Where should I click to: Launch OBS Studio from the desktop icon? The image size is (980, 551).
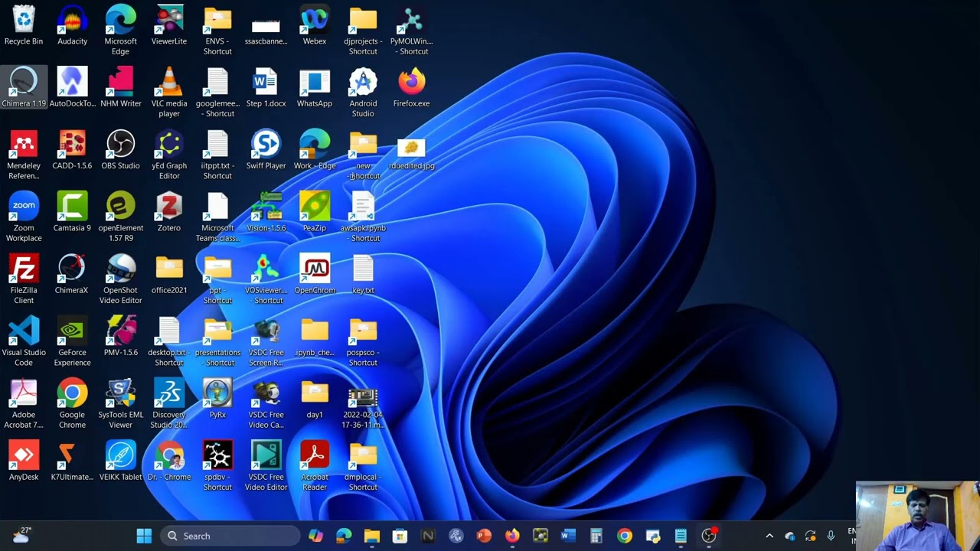(121, 150)
